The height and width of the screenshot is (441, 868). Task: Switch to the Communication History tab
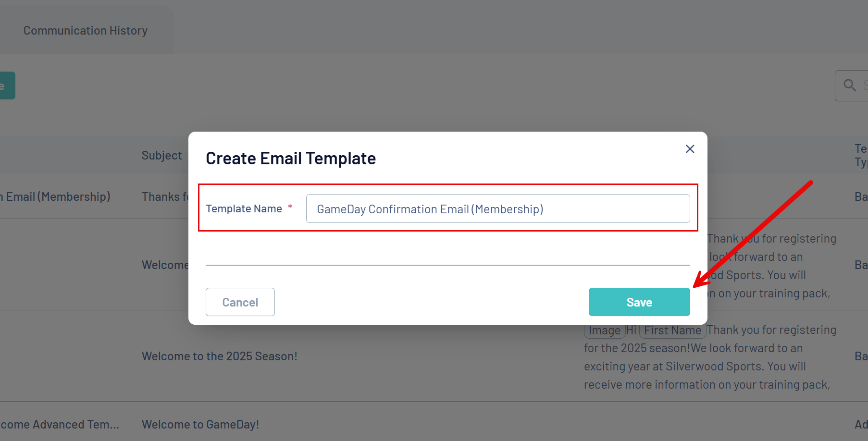[x=86, y=31]
